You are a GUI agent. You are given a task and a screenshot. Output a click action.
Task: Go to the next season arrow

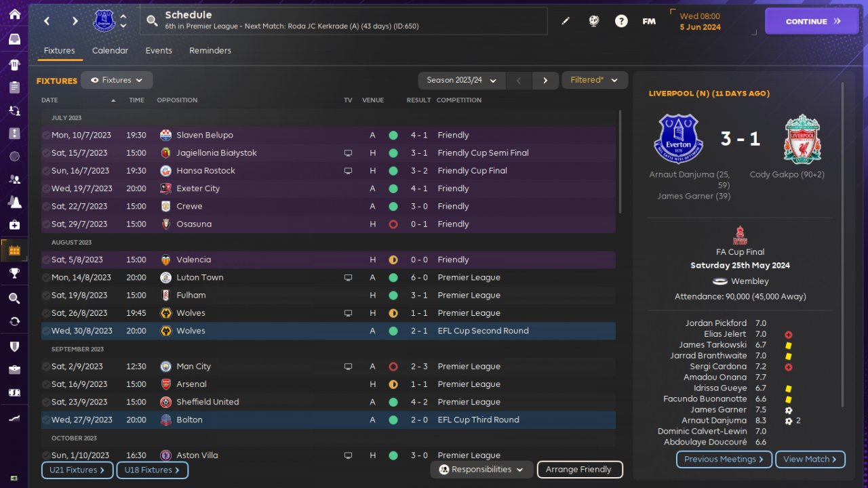(545, 81)
